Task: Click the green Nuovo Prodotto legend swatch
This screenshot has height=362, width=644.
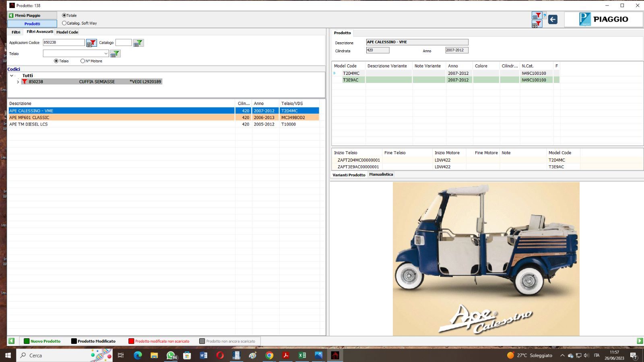Action: pos(27,341)
